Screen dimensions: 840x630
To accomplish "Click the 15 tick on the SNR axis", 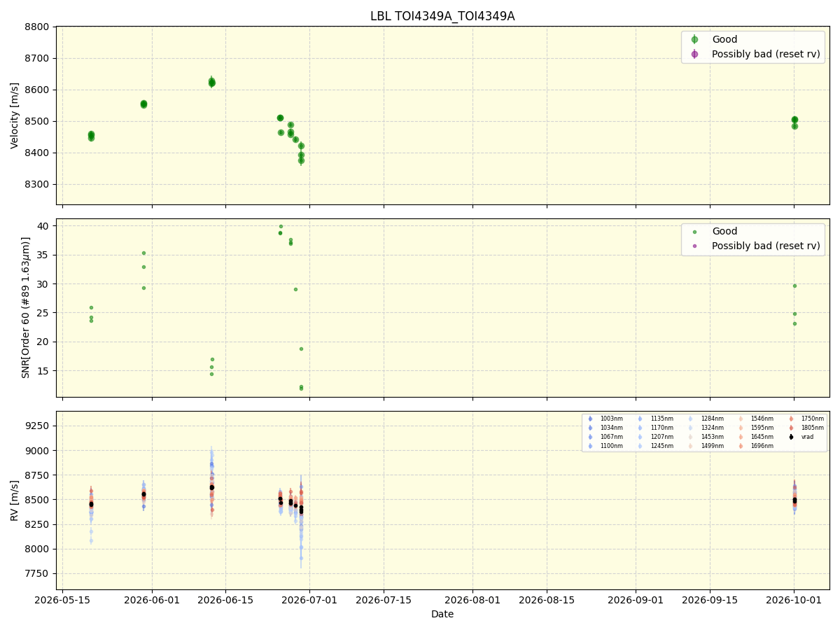I will pyautogui.click(x=43, y=371).
